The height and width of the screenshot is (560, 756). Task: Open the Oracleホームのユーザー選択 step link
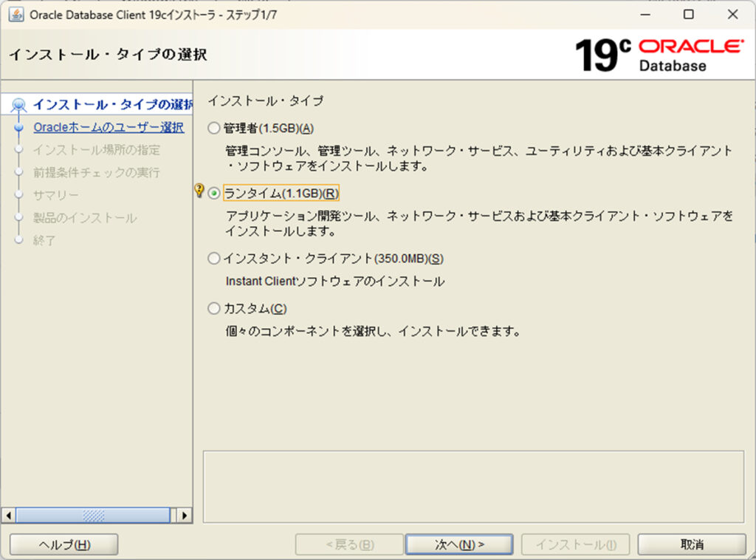click(109, 127)
